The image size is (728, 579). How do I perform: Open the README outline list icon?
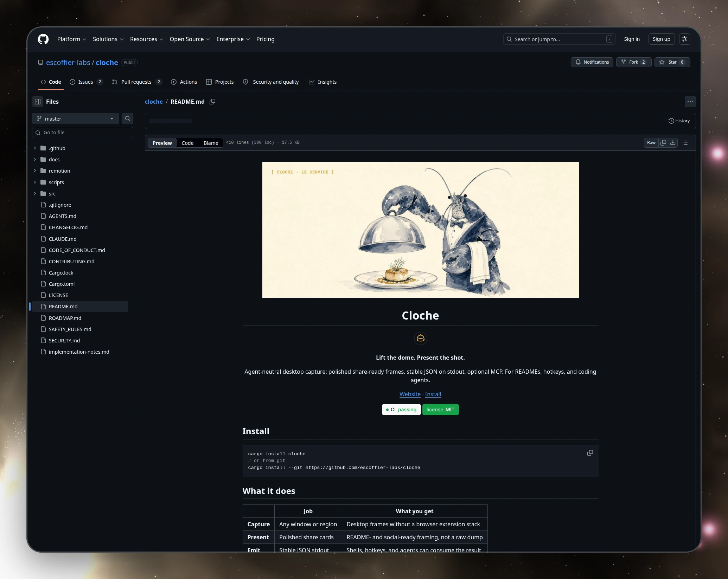[685, 143]
